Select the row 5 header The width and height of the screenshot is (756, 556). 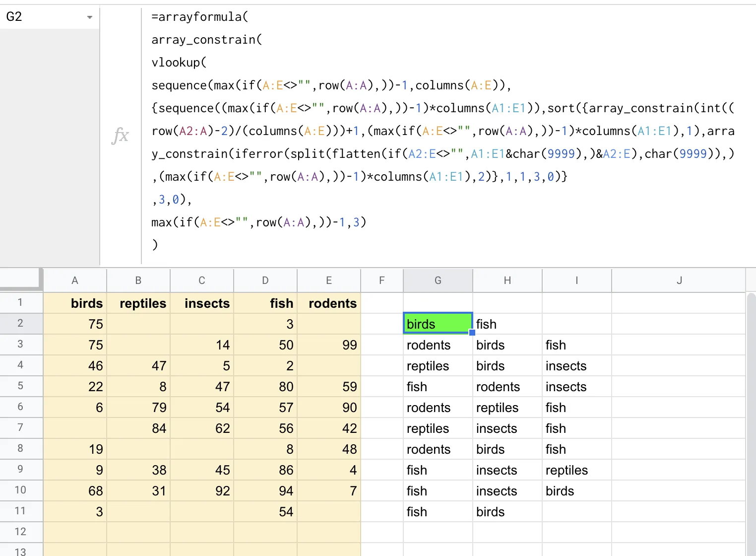coord(20,386)
